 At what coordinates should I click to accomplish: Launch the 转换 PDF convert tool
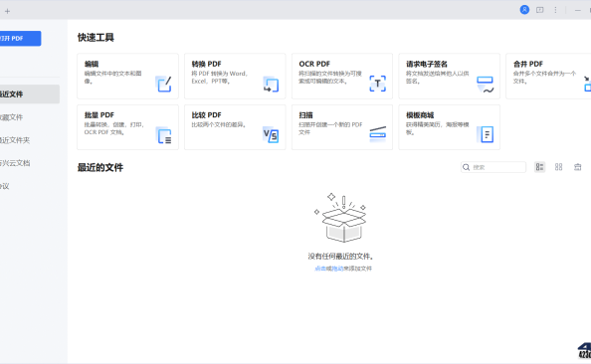235,77
